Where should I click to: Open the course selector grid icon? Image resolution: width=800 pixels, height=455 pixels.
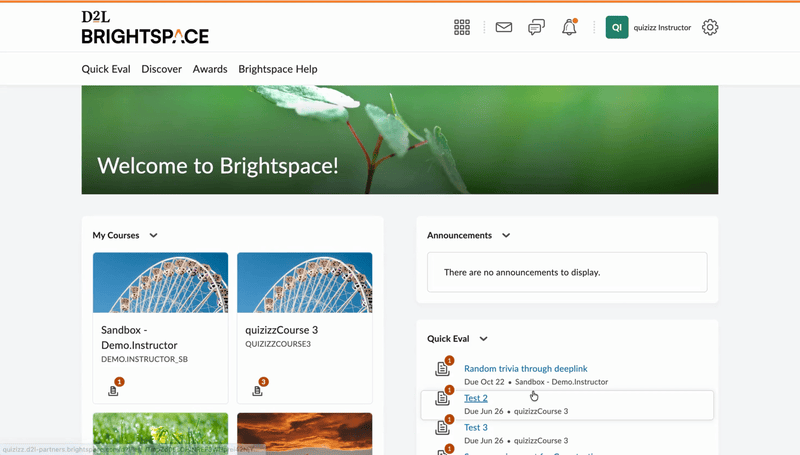click(x=462, y=28)
